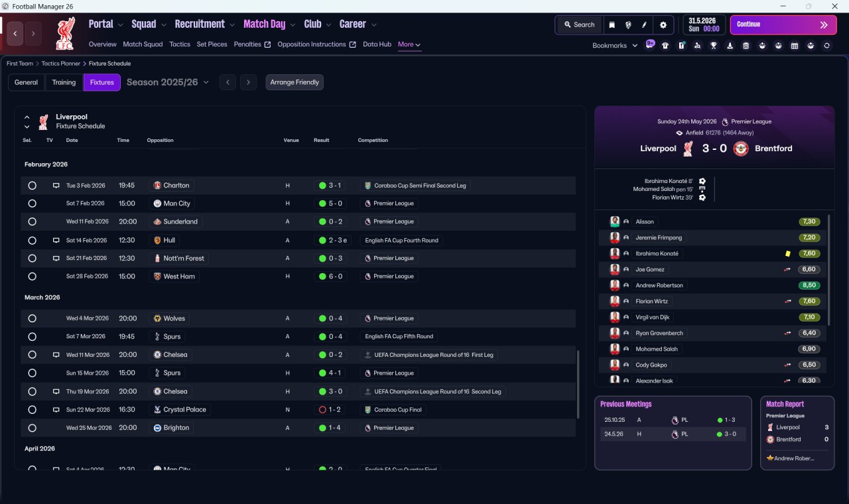Click the Liverpool club crest logo
The width and height of the screenshot is (849, 504).
pos(65,33)
